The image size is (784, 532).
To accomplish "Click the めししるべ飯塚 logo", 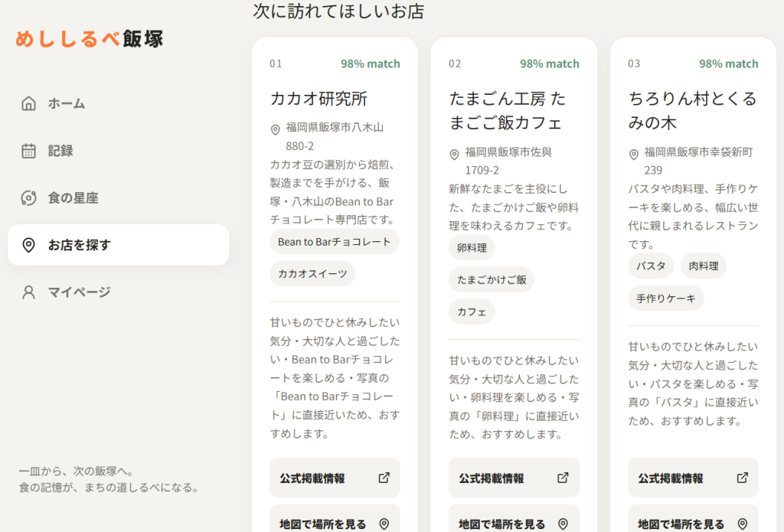I will tap(90, 38).
